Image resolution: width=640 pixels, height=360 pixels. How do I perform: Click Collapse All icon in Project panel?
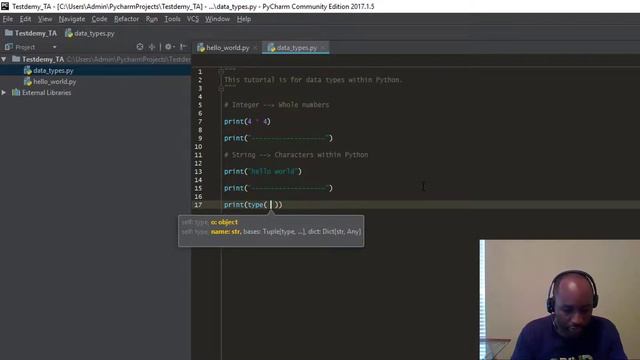coord(151,47)
